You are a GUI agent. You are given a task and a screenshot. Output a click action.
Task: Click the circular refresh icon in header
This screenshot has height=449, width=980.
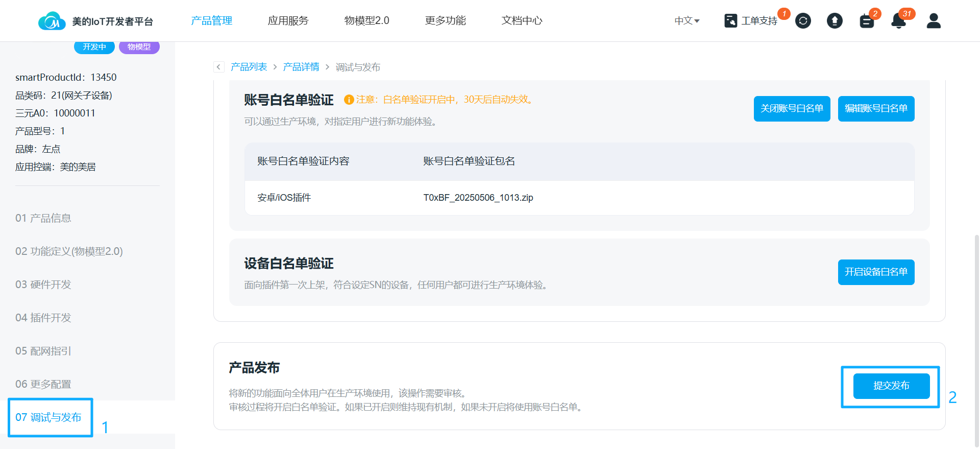(803, 21)
